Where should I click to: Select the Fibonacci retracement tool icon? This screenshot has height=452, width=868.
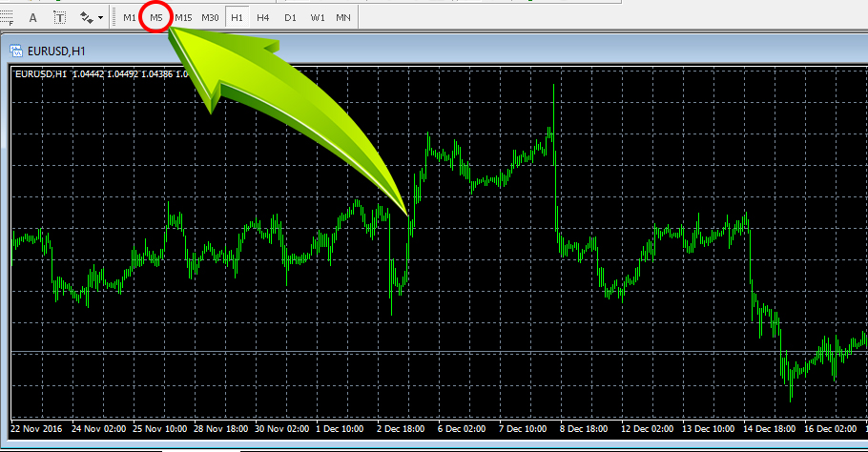coord(6,18)
